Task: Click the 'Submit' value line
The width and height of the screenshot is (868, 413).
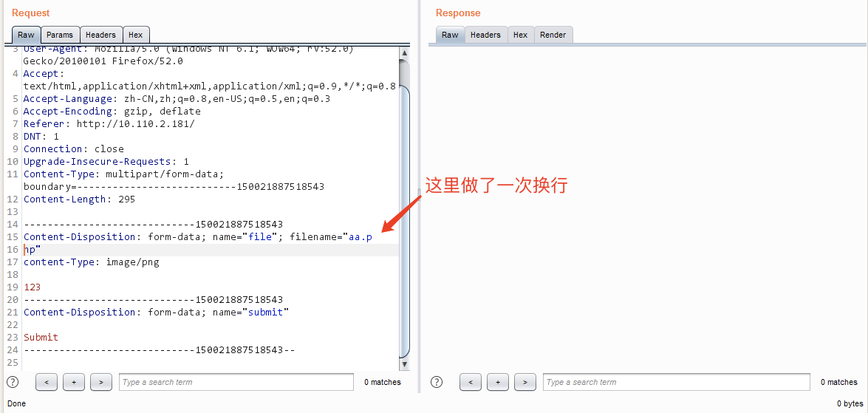Action: point(41,337)
